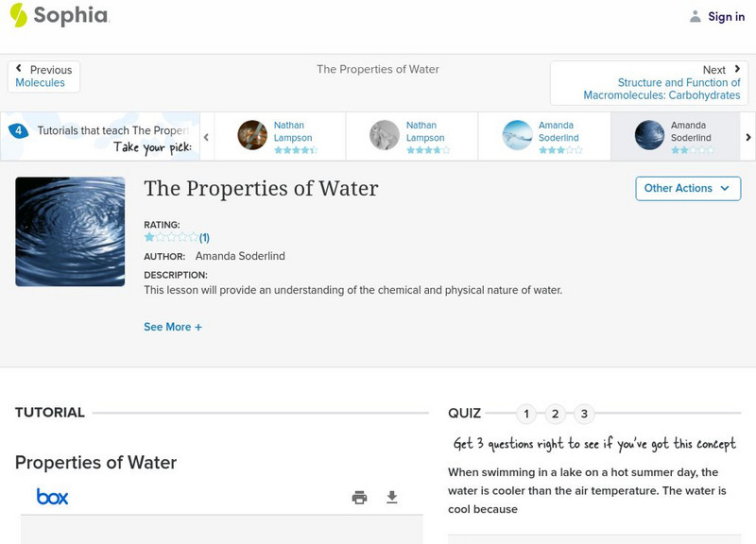The width and height of the screenshot is (756, 544).
Task: Go to Previous lesson Molecules
Action: pos(43,76)
